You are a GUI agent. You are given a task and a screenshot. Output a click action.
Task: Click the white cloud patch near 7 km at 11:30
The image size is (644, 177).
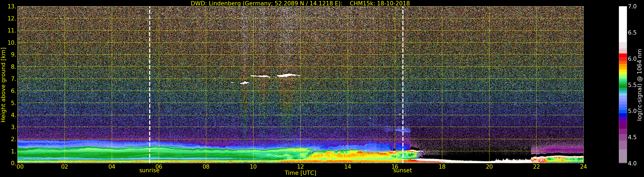pos(288,75)
